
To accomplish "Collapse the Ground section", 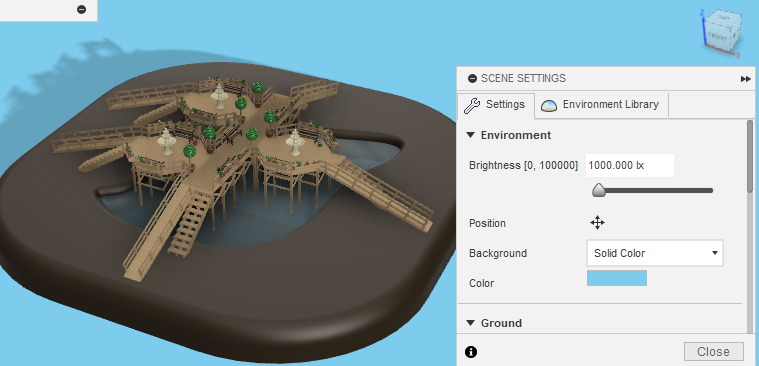I will [x=471, y=323].
